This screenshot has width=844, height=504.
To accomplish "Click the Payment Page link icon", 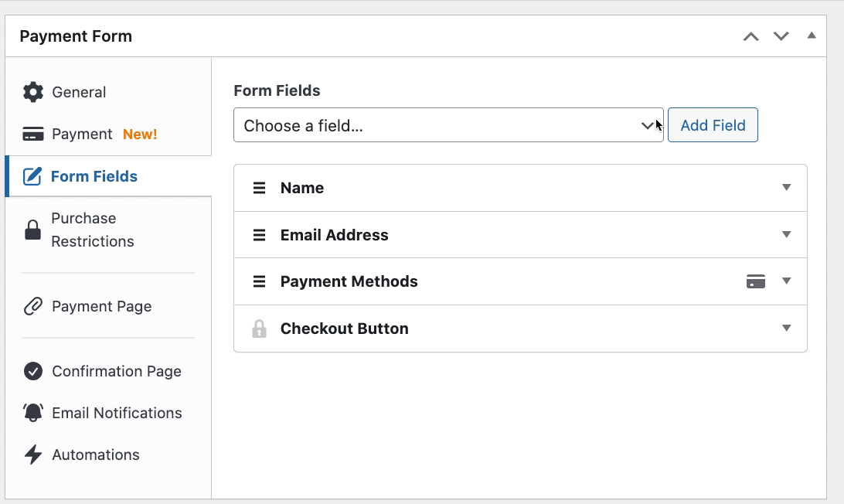I will pos(33,306).
